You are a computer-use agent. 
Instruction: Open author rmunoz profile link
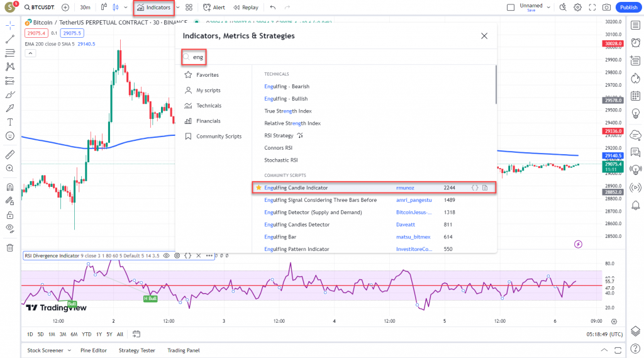405,188
